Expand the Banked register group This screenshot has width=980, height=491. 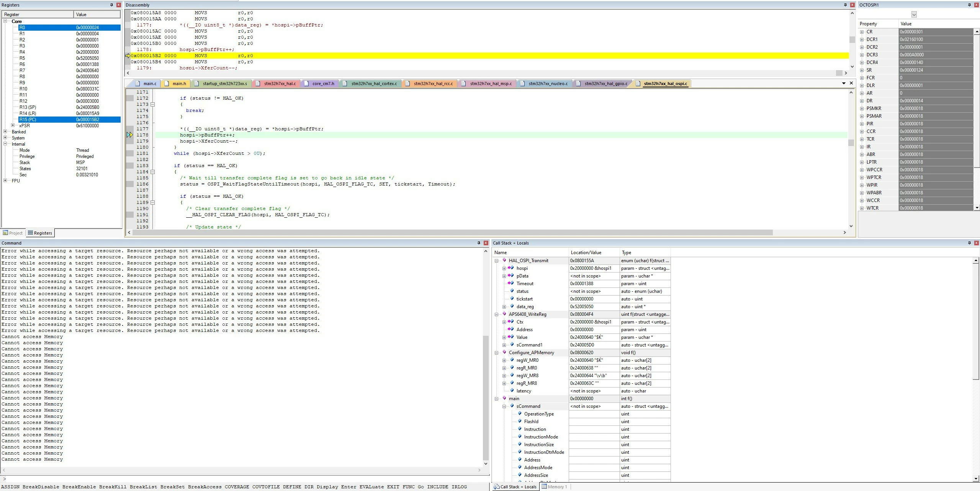[x=5, y=132]
